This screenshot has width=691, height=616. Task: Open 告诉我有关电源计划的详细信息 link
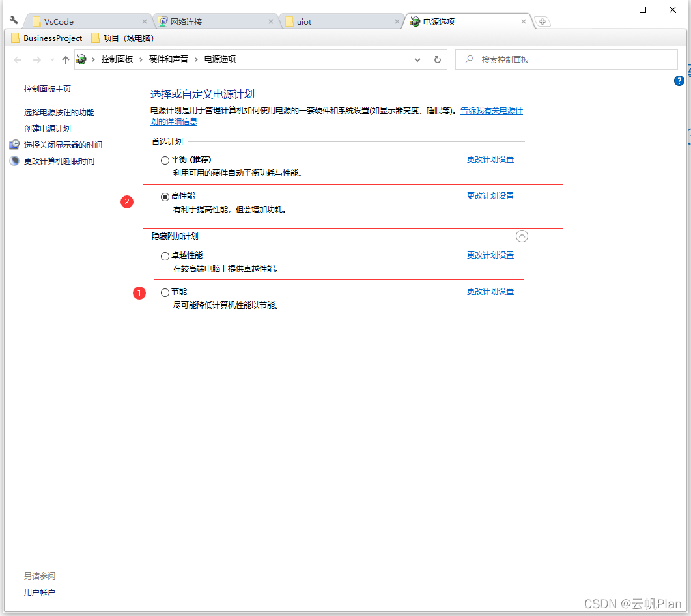pos(491,111)
